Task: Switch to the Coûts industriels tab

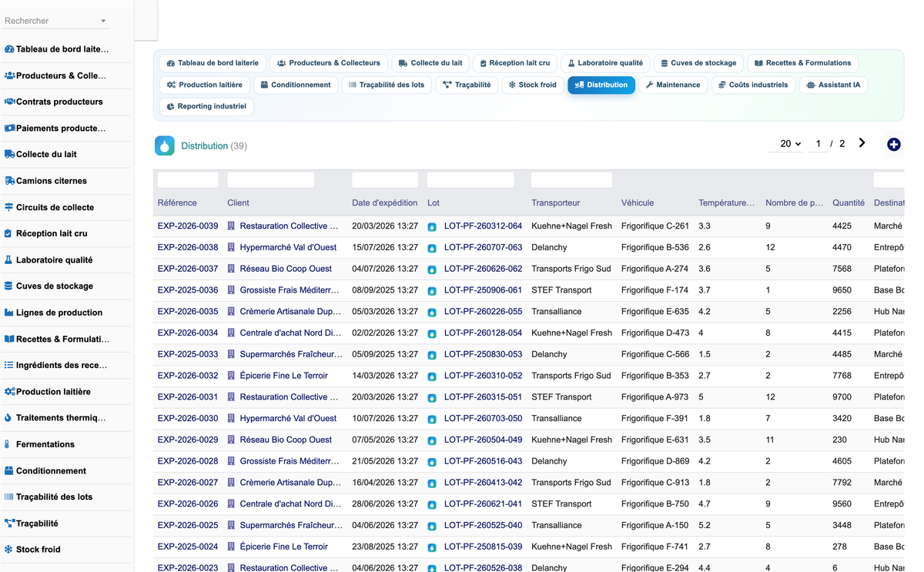Action: click(x=753, y=85)
